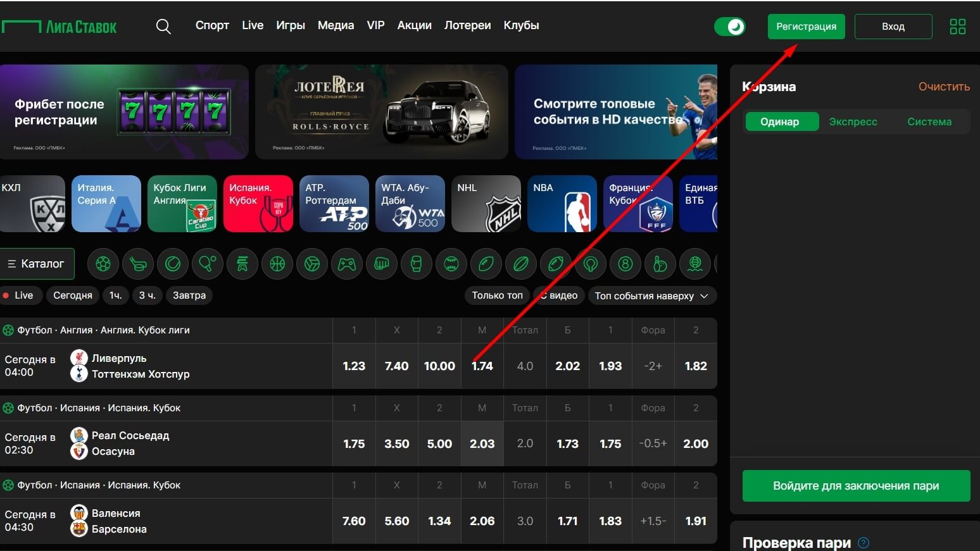The image size is (980, 551).
Task: Open the Италия Серия А league tile
Action: pos(106,204)
